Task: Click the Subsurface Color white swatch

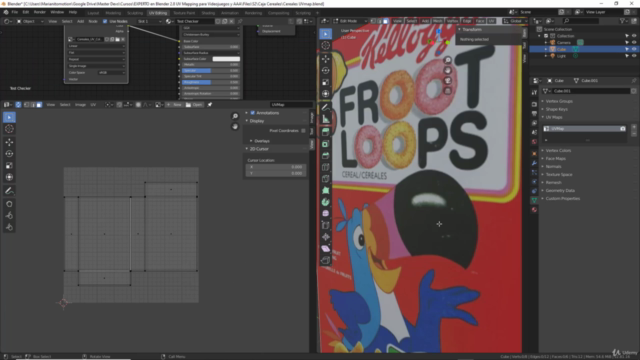Action: click(x=226, y=59)
